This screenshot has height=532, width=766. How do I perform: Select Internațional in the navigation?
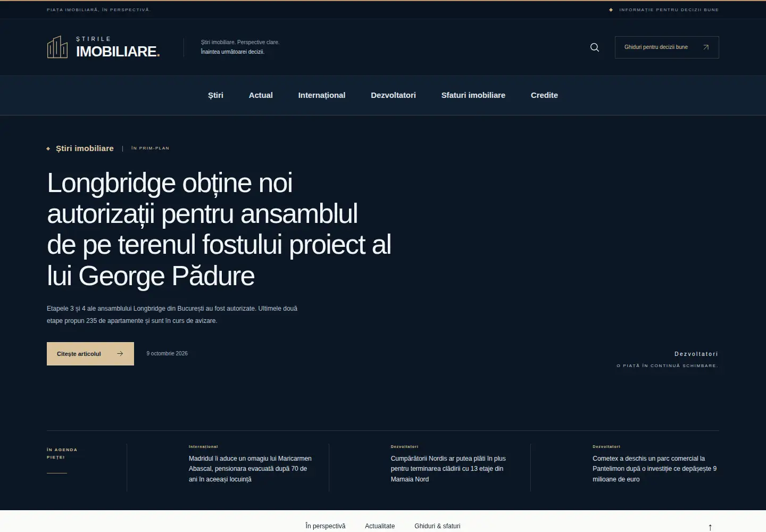pyautogui.click(x=322, y=95)
